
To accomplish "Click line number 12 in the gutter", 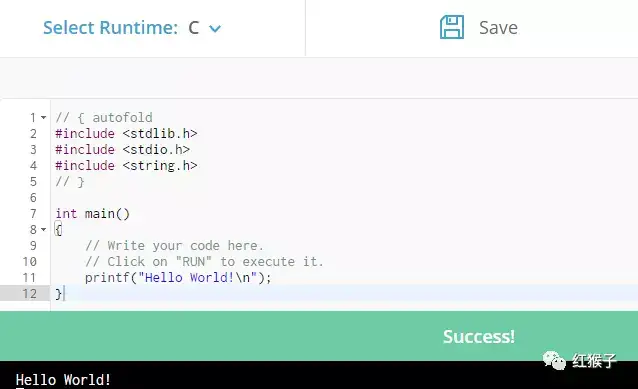I will point(29,294).
